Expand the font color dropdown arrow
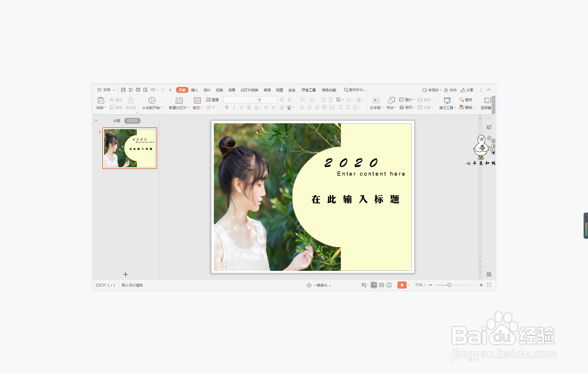Screen dimensions: 588x374 [261, 108]
